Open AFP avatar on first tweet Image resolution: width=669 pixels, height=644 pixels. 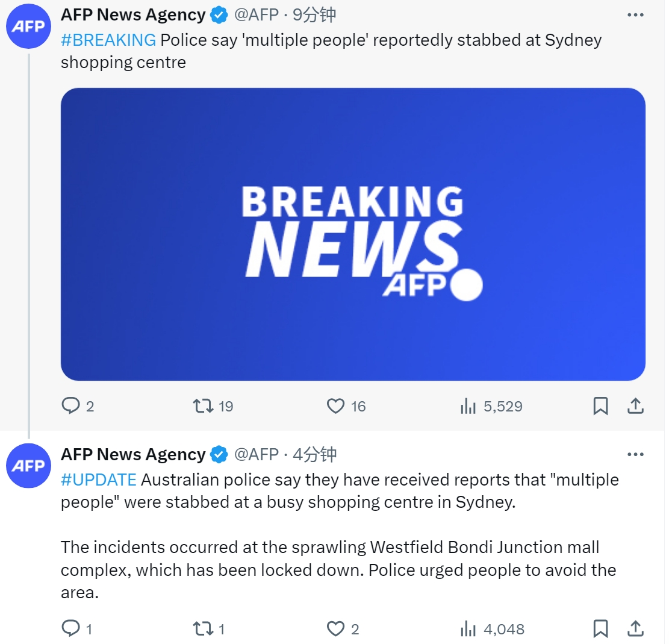click(x=28, y=26)
